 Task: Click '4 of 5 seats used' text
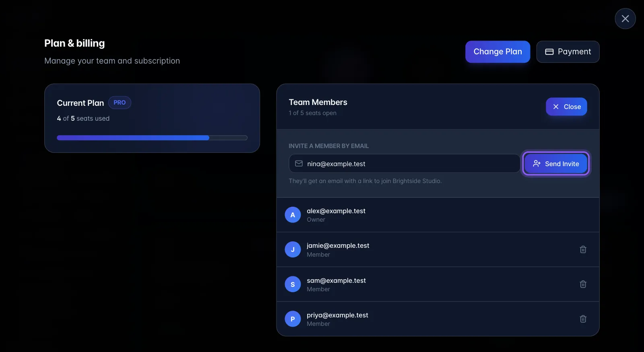[83, 118]
